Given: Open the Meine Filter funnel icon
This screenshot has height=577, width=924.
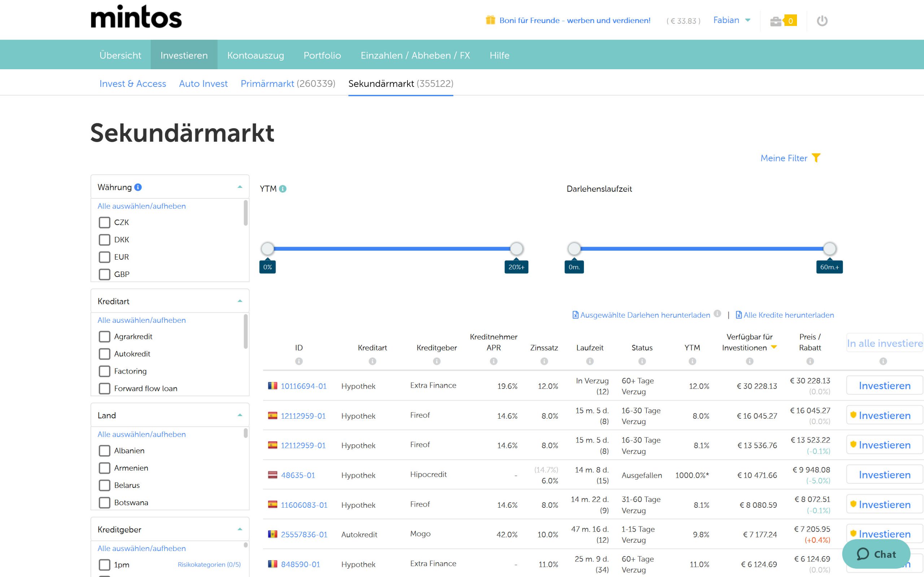Looking at the screenshot, I should pyautogui.click(x=816, y=158).
